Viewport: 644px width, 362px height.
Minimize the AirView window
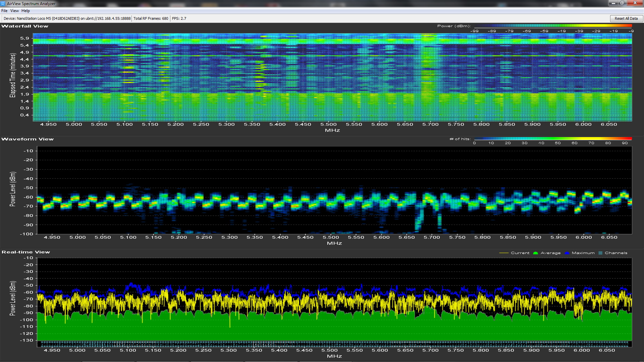tap(613, 3)
